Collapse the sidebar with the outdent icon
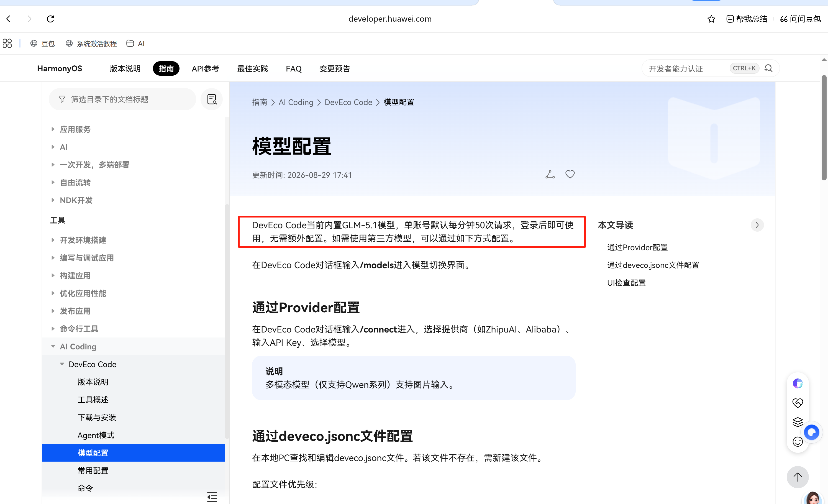828x504 pixels. tap(212, 497)
